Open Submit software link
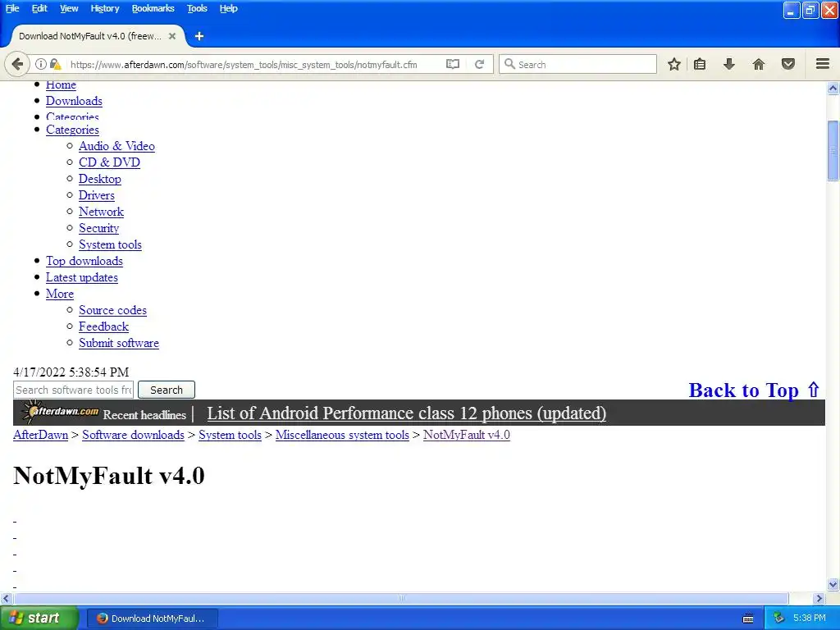Viewport: 840px width, 630px height. tap(119, 343)
